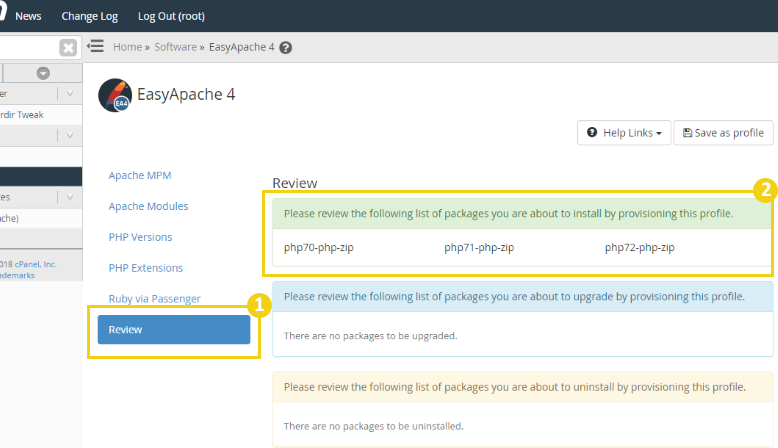Open the News menu item
This screenshot has height=448, width=778.
click(28, 16)
